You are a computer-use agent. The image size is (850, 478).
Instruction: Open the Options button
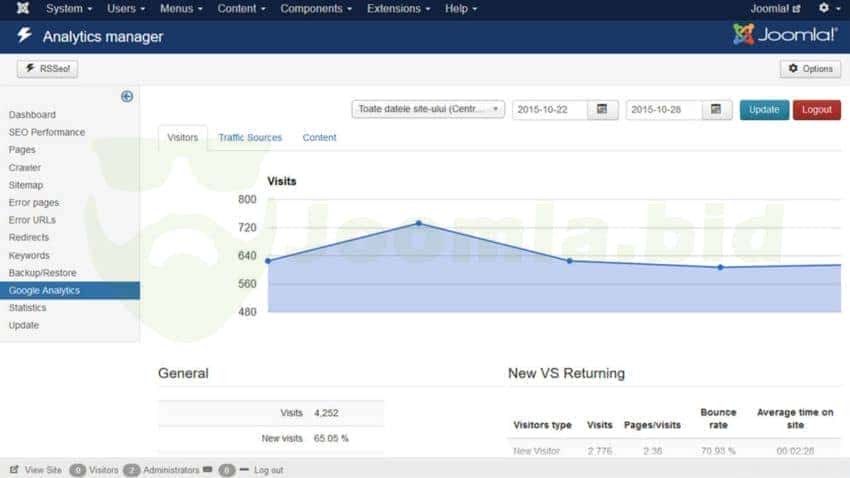point(810,69)
